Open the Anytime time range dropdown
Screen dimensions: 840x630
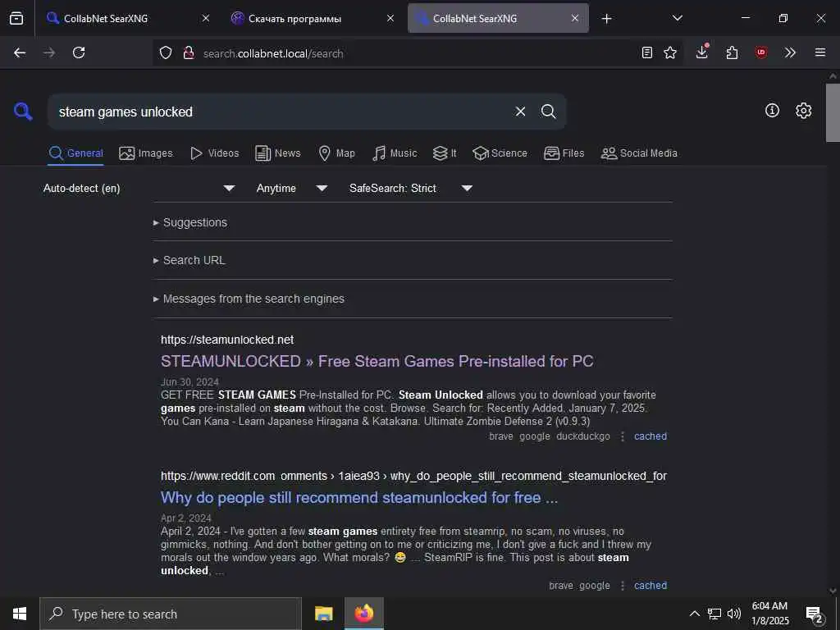tap(291, 188)
